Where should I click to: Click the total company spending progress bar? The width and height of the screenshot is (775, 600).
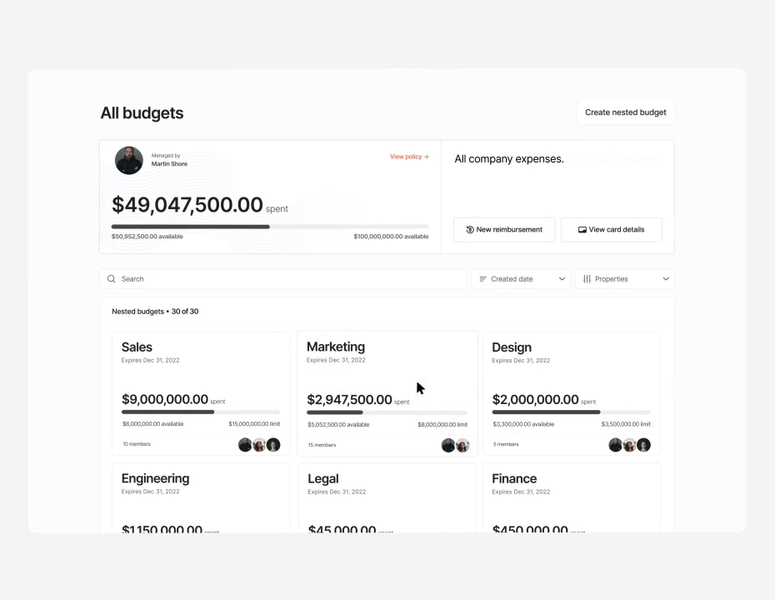pyautogui.click(x=270, y=227)
